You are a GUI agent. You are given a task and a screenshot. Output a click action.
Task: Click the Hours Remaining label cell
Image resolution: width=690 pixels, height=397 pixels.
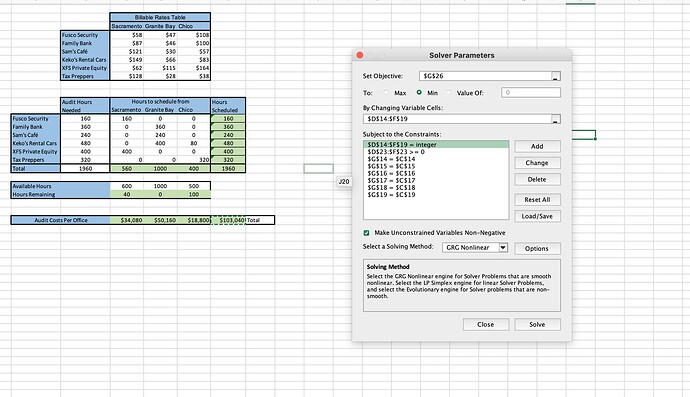pos(61,195)
